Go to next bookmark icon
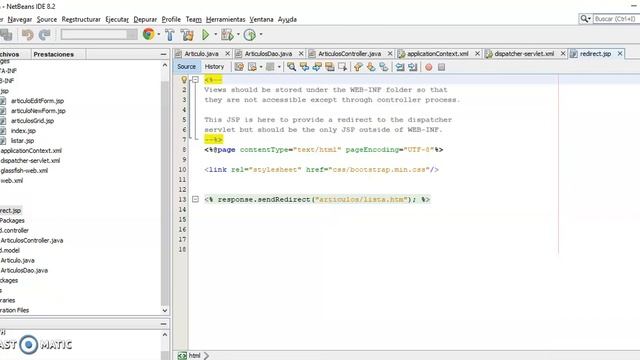Screen dimensions: 640x360 point(371,67)
